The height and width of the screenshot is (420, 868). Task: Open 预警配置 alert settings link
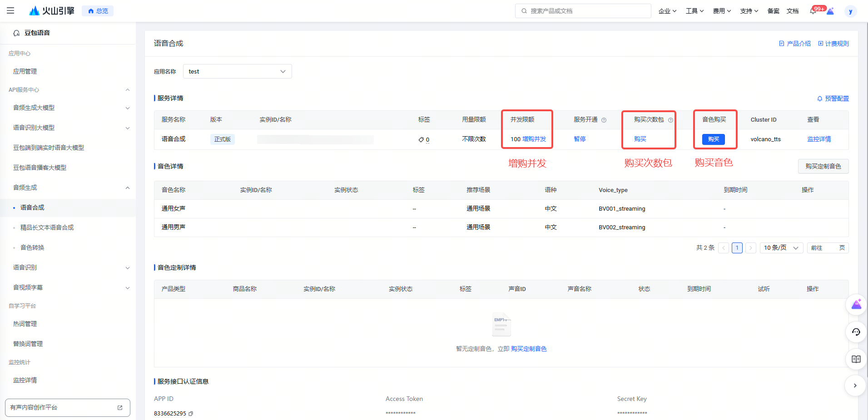coord(833,99)
